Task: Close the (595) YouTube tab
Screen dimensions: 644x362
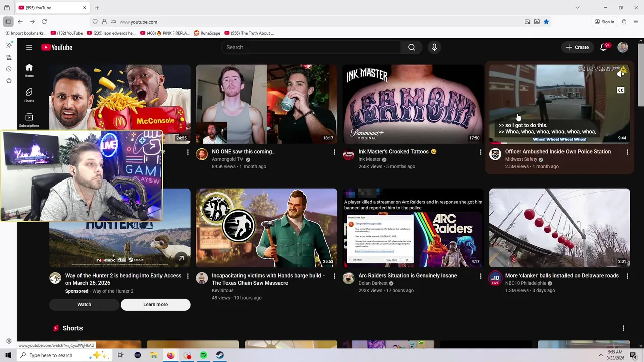Action: pos(85,8)
